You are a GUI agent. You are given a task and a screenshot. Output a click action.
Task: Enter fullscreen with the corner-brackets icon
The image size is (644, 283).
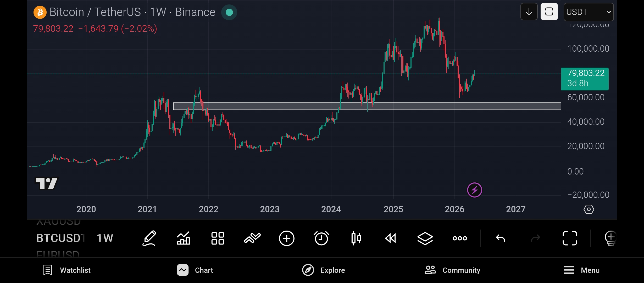570,238
